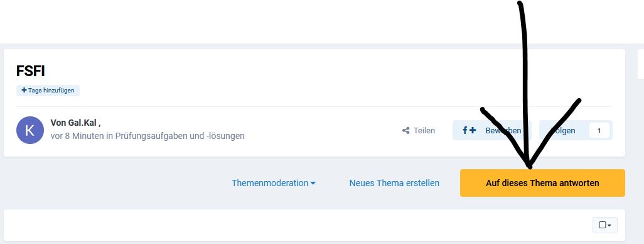This screenshot has height=244, width=644.
Task: Click the share icon next to Teilen
Action: [405, 130]
